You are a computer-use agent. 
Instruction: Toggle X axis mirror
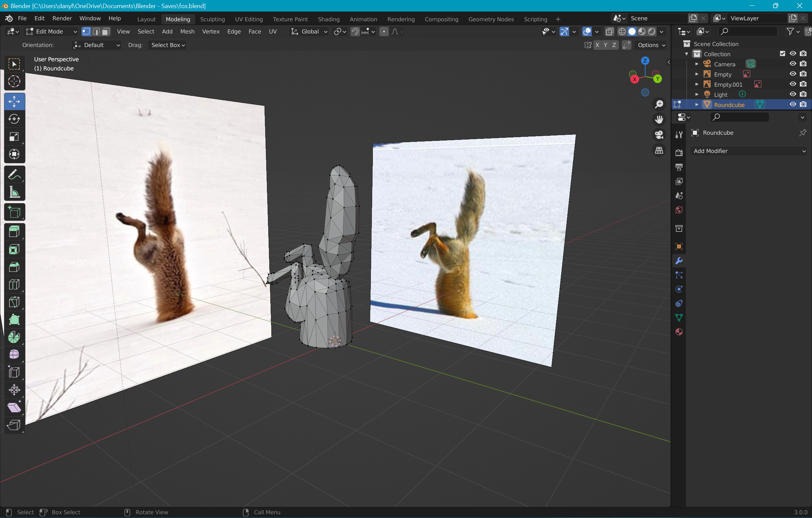(x=597, y=45)
